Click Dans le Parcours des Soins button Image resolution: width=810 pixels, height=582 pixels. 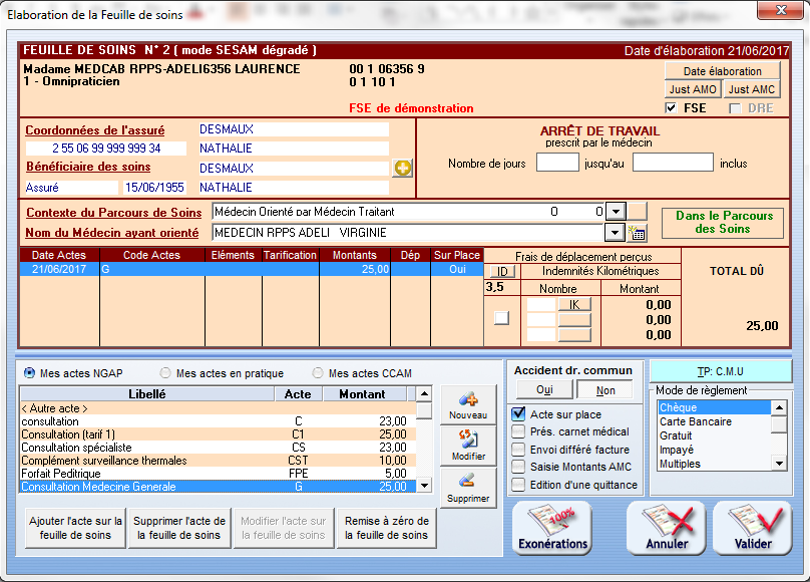pyautogui.click(x=723, y=223)
